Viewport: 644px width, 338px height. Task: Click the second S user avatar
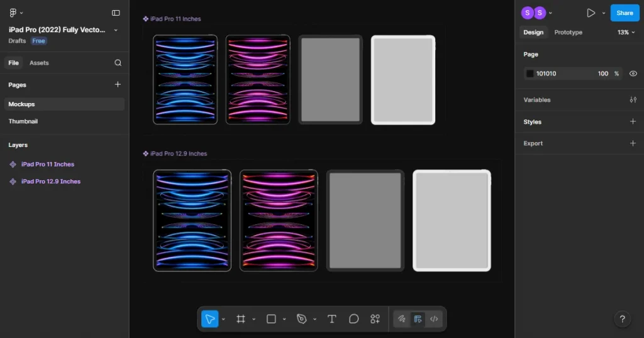click(x=540, y=13)
